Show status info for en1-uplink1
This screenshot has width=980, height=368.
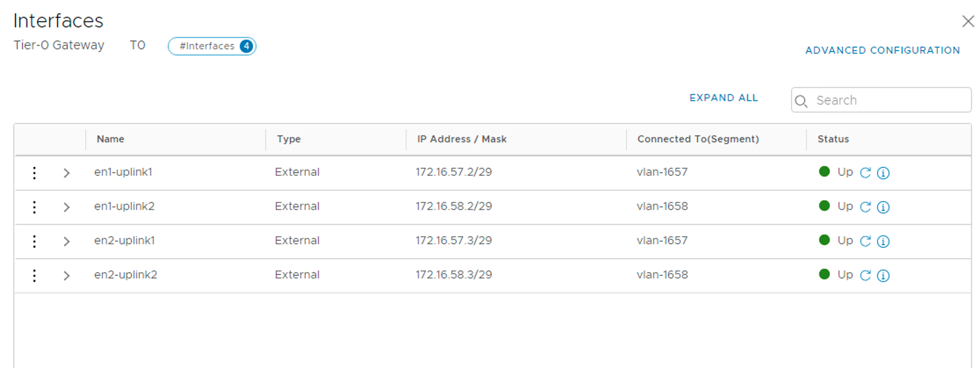tap(883, 173)
